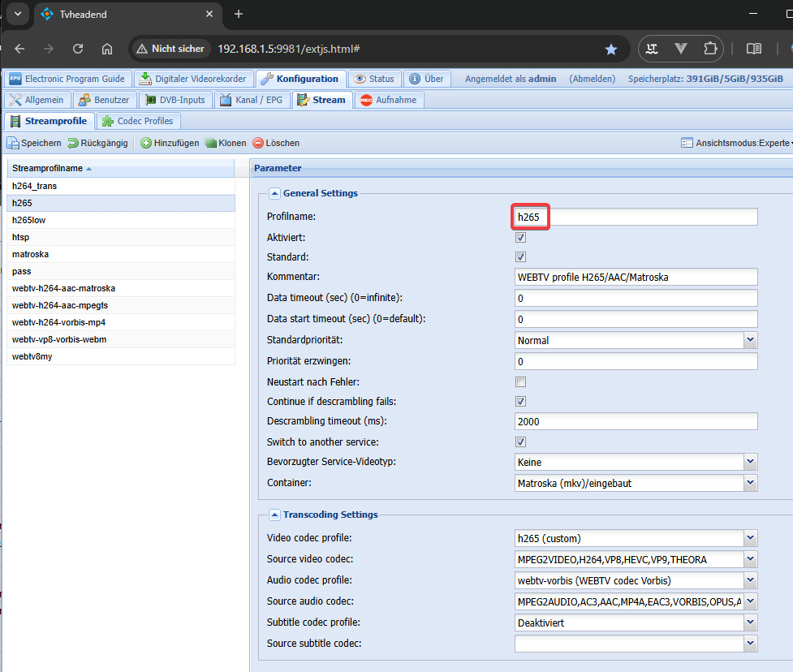Open the Digitaler Videorekorder tab
793x672 pixels.
[x=193, y=79]
